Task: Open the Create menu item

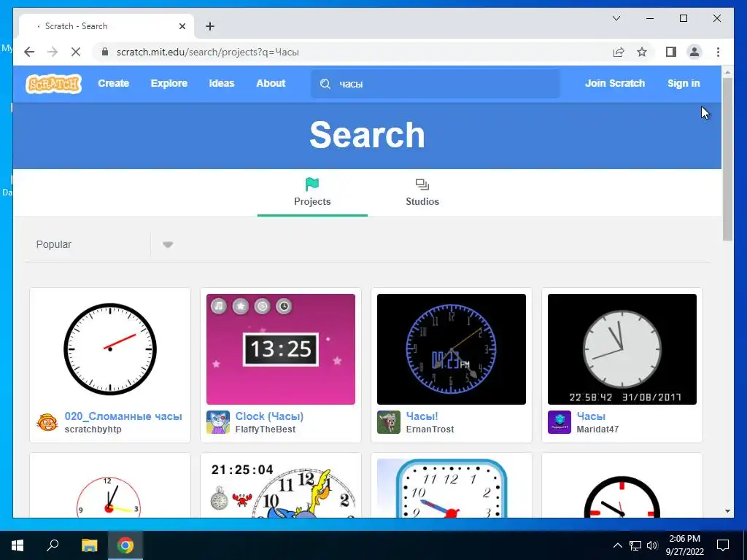Action: 113,83
